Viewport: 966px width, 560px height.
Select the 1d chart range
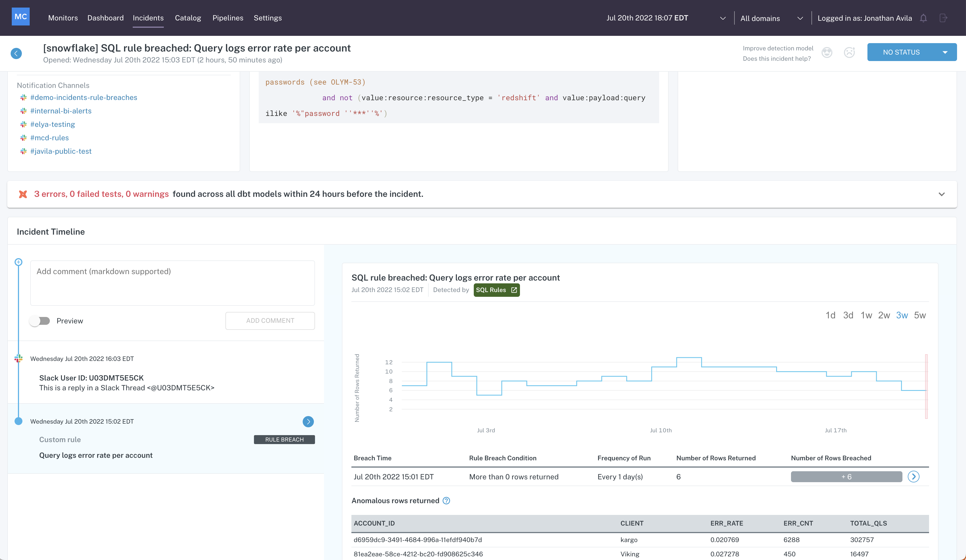pos(830,315)
